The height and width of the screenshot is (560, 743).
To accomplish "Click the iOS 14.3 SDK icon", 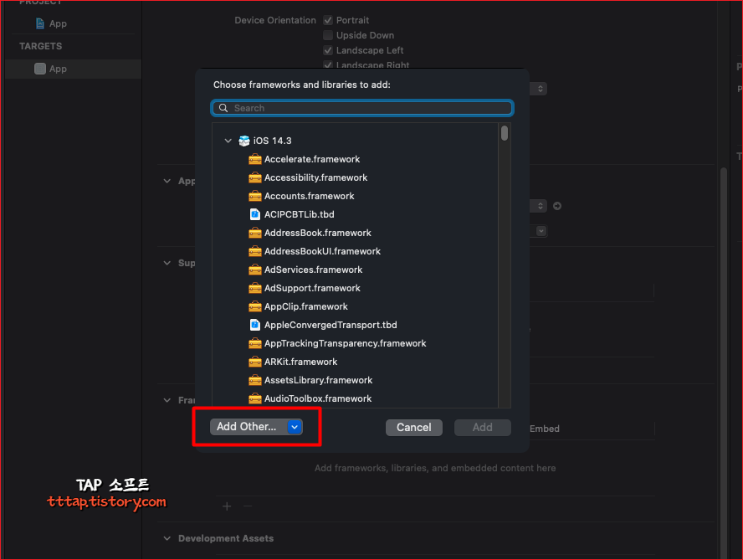I will pyautogui.click(x=244, y=141).
